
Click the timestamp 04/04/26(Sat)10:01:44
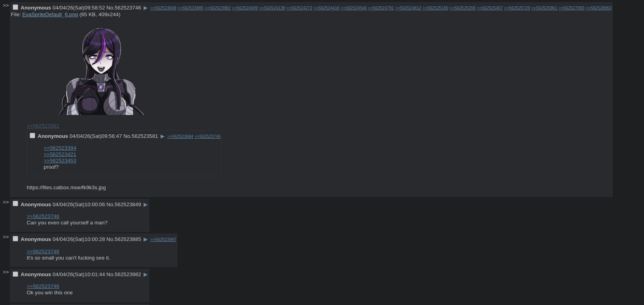79,274
